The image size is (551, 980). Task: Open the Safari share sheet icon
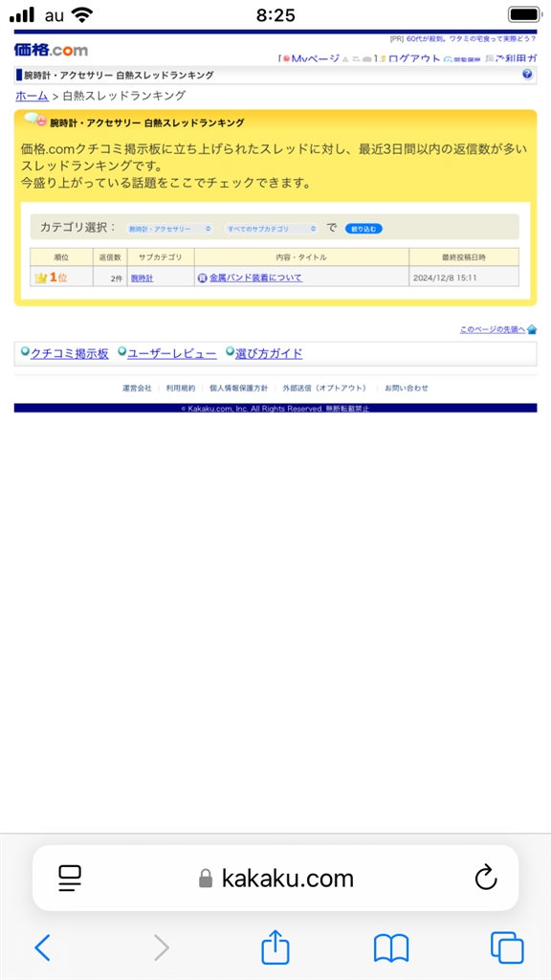[275, 947]
